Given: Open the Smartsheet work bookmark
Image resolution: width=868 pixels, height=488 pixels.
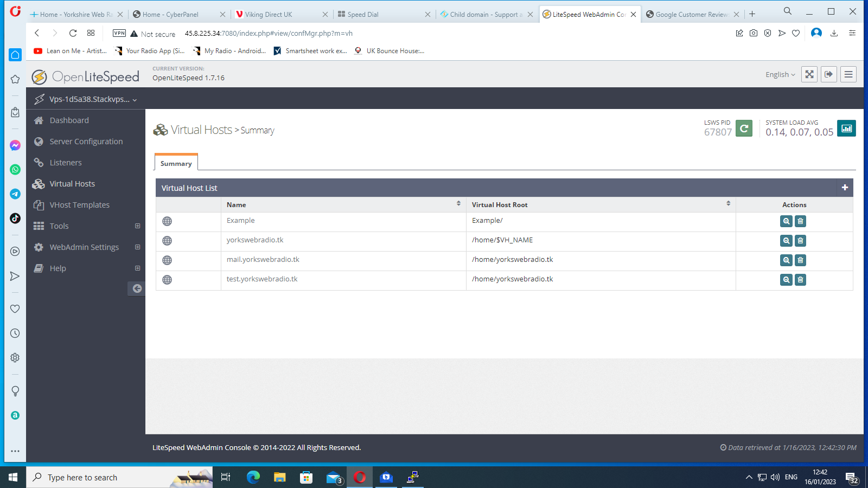Looking at the screenshot, I should coord(310,51).
